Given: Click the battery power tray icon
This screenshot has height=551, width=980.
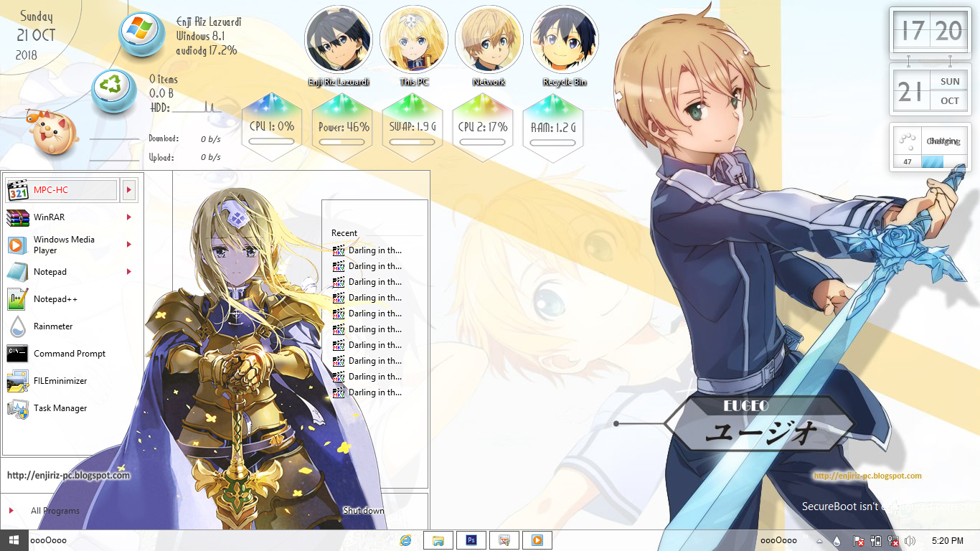Looking at the screenshot, I should point(875,541).
